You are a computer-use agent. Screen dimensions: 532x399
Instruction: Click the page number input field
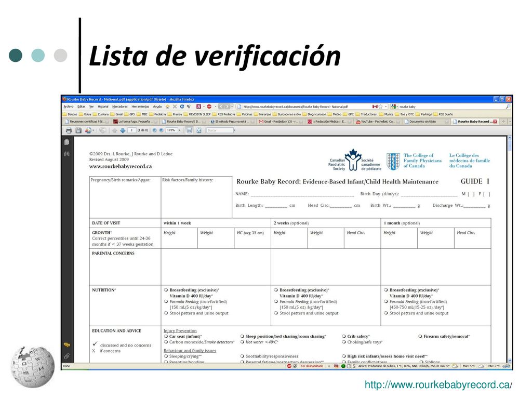click(132, 130)
